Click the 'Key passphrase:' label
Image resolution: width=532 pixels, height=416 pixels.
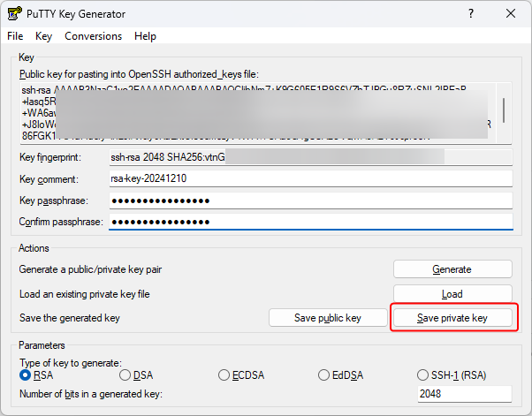54,200
